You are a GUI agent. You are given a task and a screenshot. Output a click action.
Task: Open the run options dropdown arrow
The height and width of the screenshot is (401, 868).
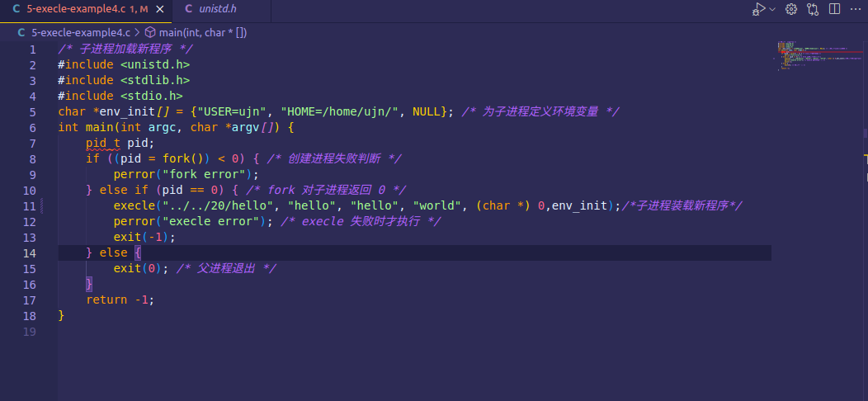click(772, 9)
